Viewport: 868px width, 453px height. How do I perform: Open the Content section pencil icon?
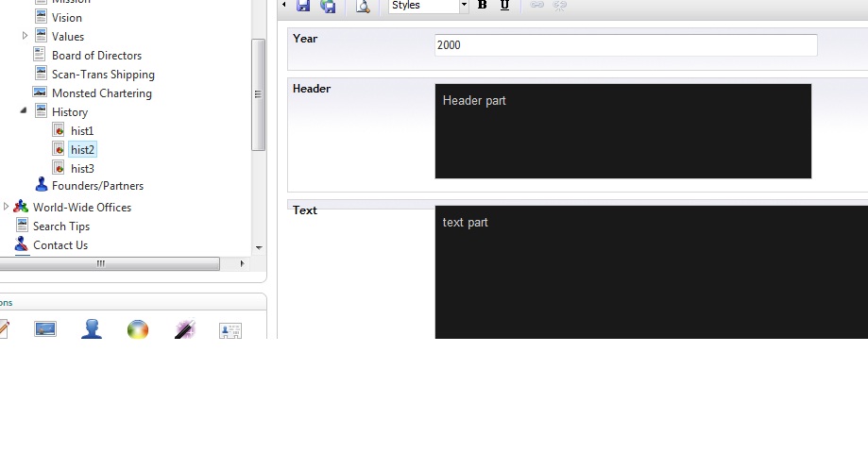(x=5, y=329)
